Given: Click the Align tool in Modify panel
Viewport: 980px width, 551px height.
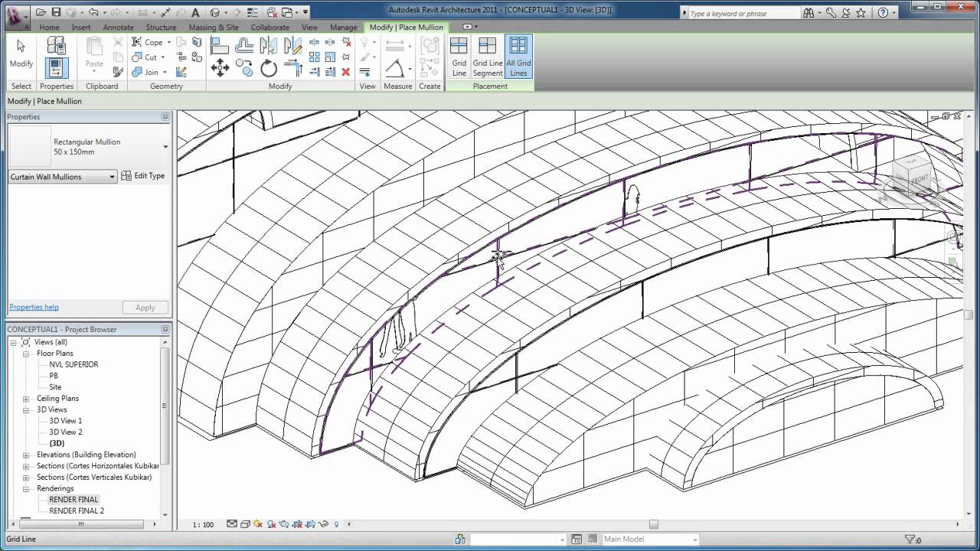Looking at the screenshot, I should 220,45.
